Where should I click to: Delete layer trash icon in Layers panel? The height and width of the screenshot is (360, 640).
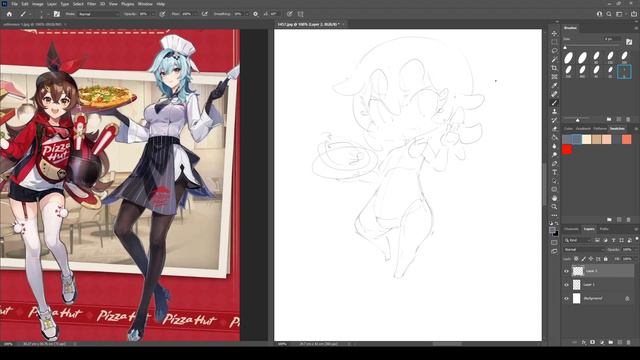click(x=629, y=342)
